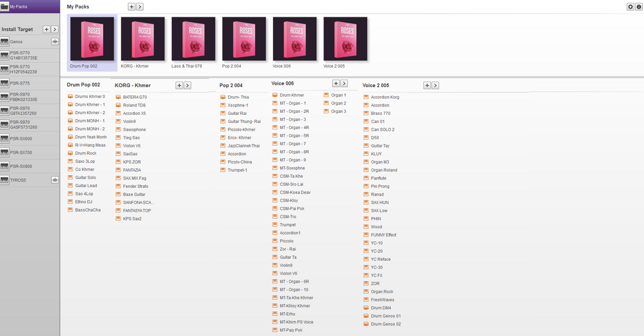Select the PSR-SX600 keyboard icon

tap(4, 139)
